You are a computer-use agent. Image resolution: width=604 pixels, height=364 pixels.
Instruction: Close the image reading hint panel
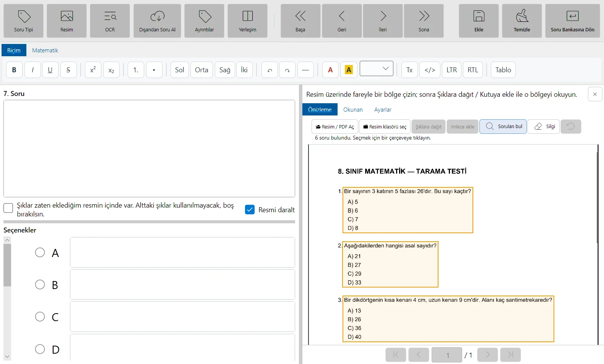click(595, 94)
